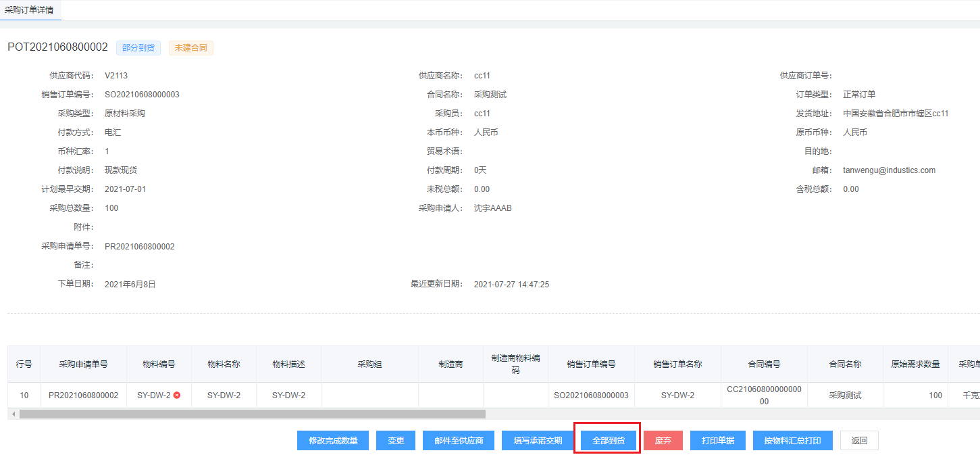Click the 物料编号 column header
This screenshot has width=980, height=457.
pyautogui.click(x=159, y=364)
